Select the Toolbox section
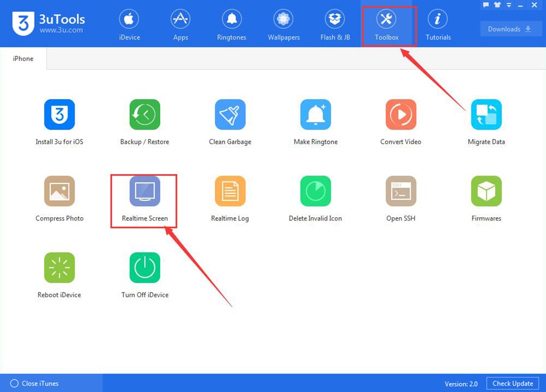Image resolution: width=546 pixels, height=392 pixels. click(386, 26)
